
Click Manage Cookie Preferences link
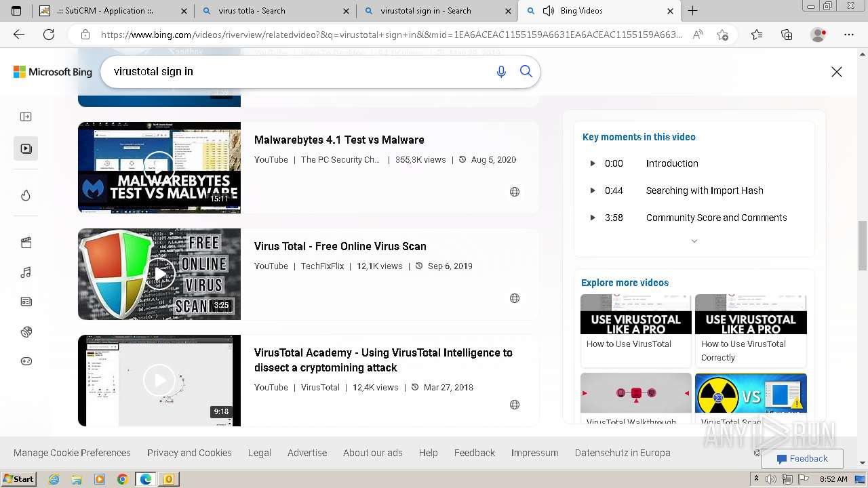pos(72,453)
